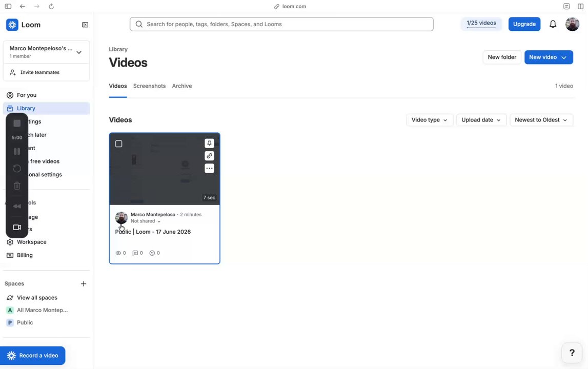Click the add Space plus icon
The width and height of the screenshot is (588, 369).
(84, 284)
